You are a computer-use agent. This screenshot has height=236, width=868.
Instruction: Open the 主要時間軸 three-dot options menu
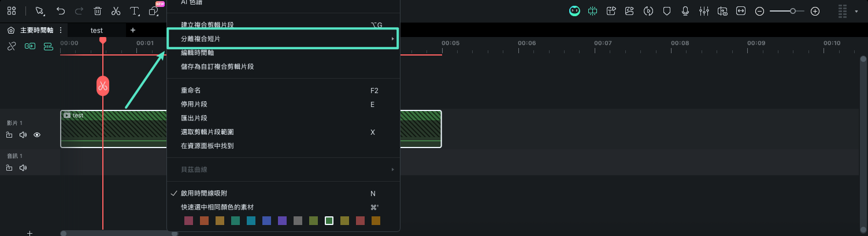(61, 30)
